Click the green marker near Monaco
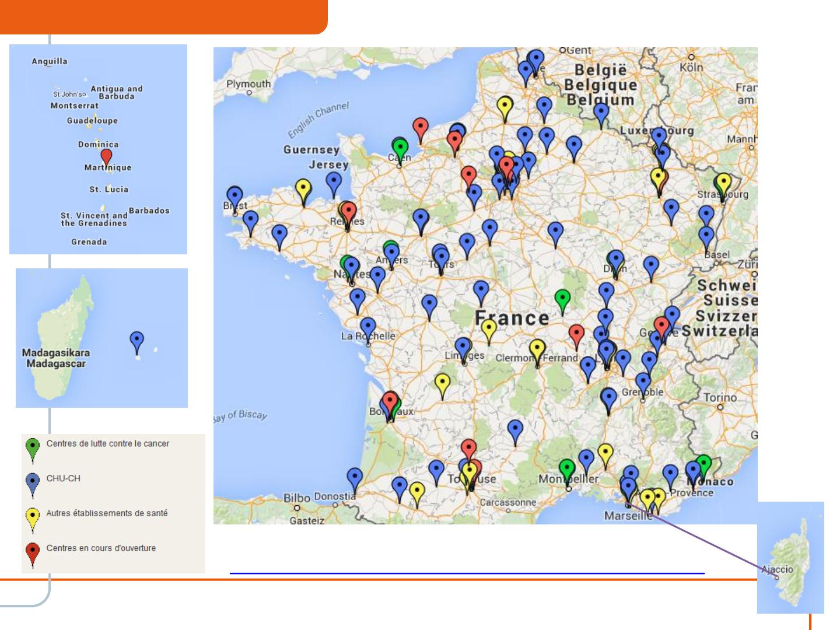 coord(704,468)
